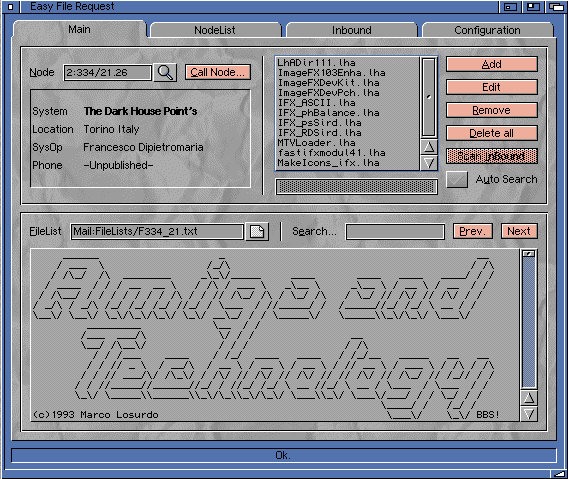This screenshot has height=479, width=568.
Task: Click the depth gadget in title bar
Action: [556, 7]
